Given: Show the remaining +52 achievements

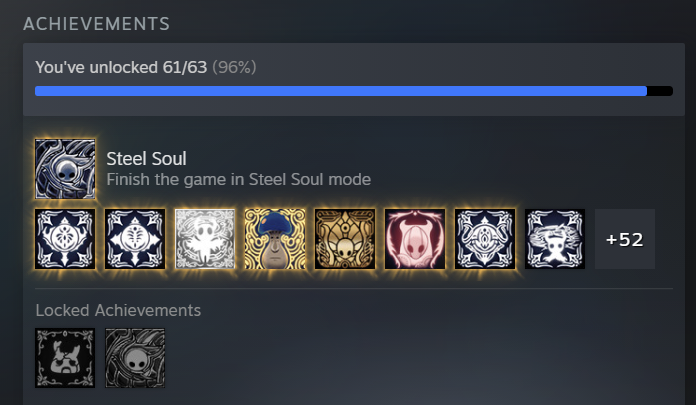Looking at the screenshot, I should [x=625, y=239].
